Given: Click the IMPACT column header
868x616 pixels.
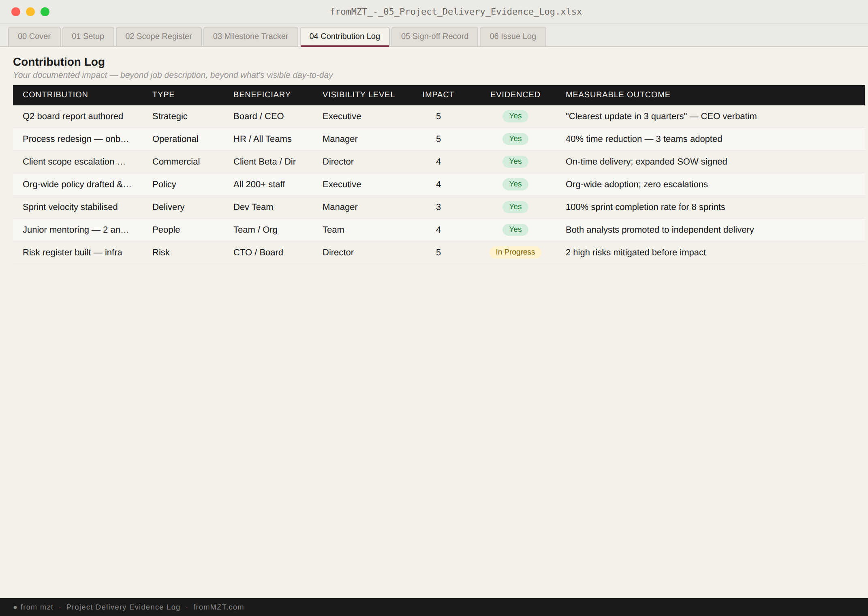Looking at the screenshot, I should coord(438,95).
